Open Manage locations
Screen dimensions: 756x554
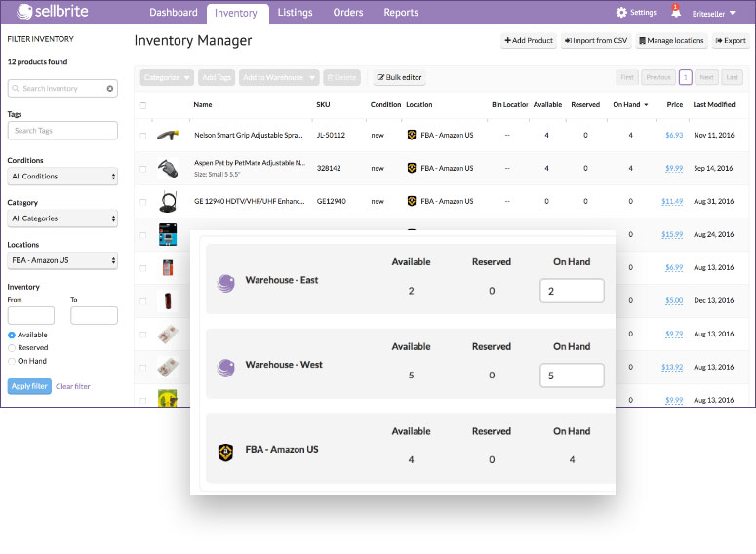pos(671,41)
